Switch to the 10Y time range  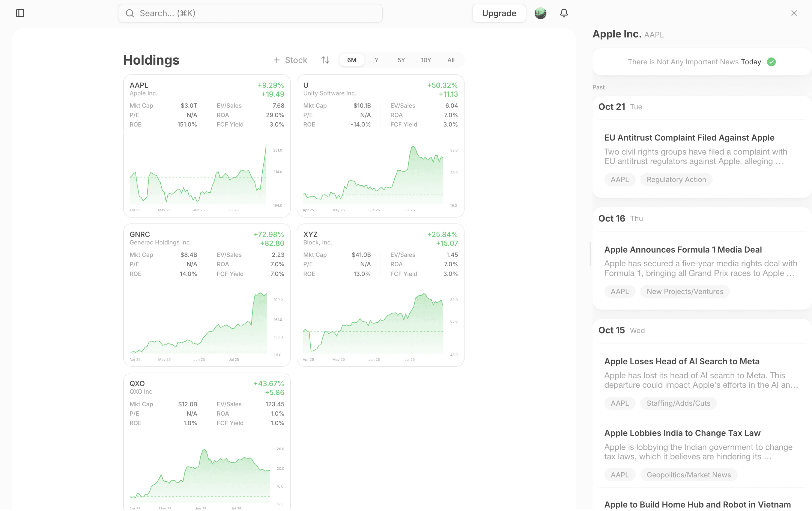click(426, 60)
